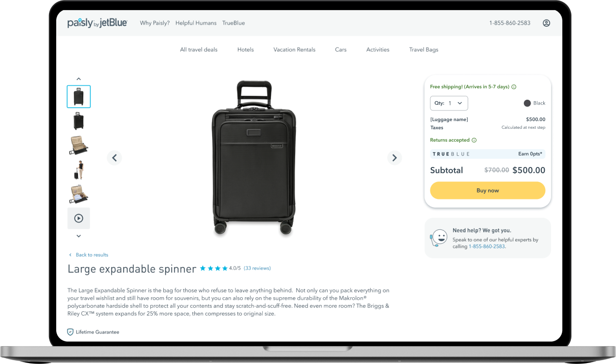Select the Black color swatch
616x364 pixels.
[x=527, y=103]
